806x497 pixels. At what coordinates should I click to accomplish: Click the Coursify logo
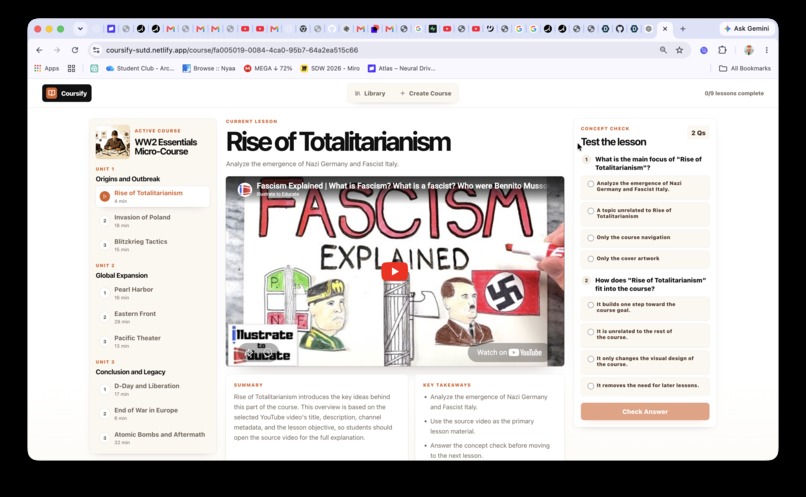67,93
